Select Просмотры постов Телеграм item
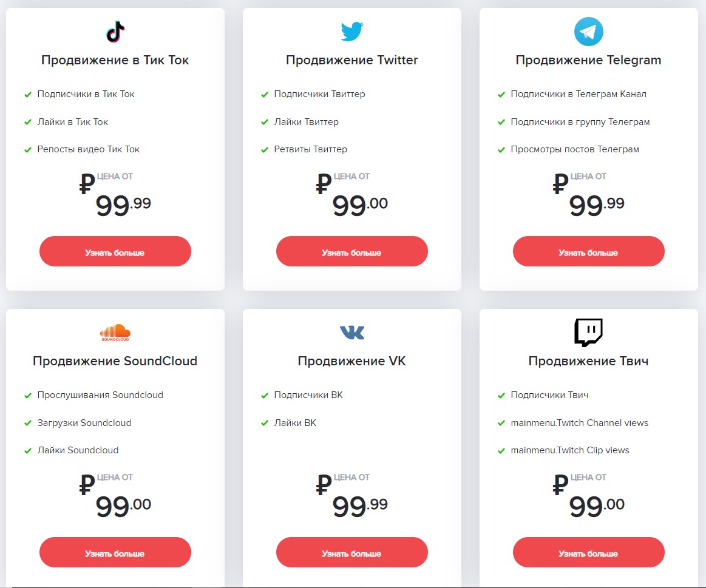Screen dimensions: 706x588 [574, 149]
